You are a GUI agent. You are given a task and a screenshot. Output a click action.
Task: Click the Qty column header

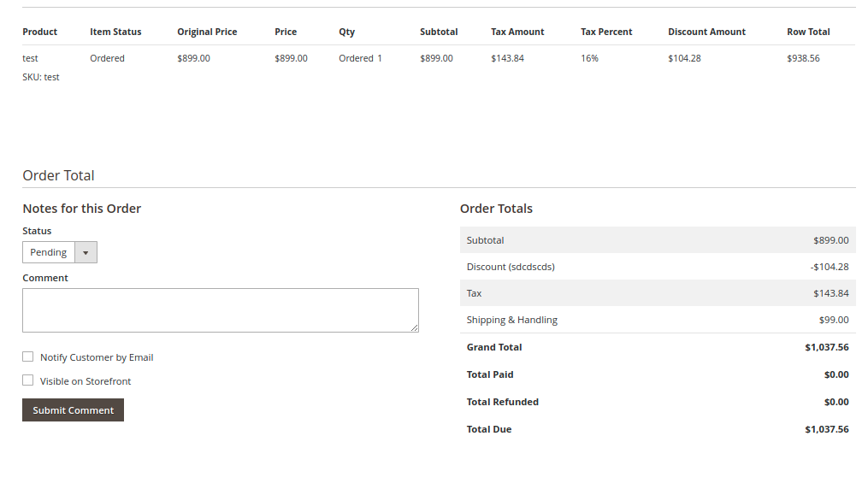pyautogui.click(x=346, y=32)
